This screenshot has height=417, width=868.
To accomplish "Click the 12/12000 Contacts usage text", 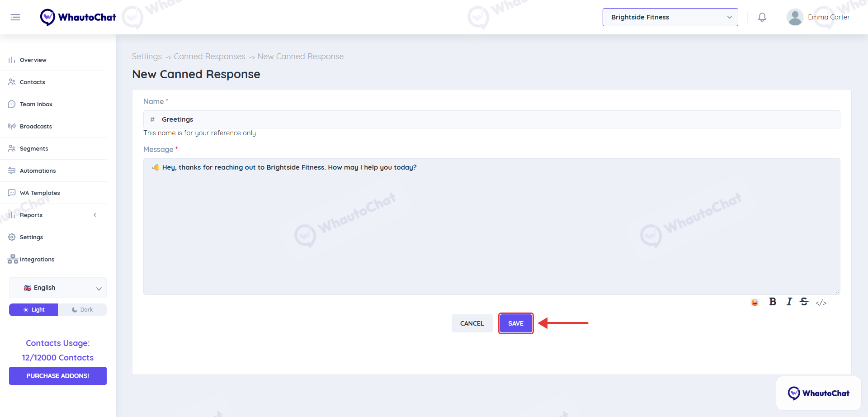I will [58, 358].
